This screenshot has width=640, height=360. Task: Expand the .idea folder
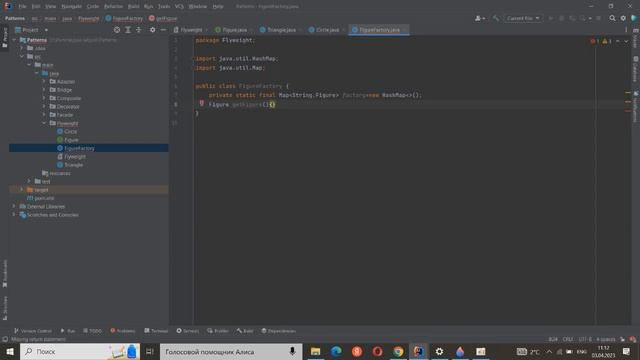pos(22,48)
